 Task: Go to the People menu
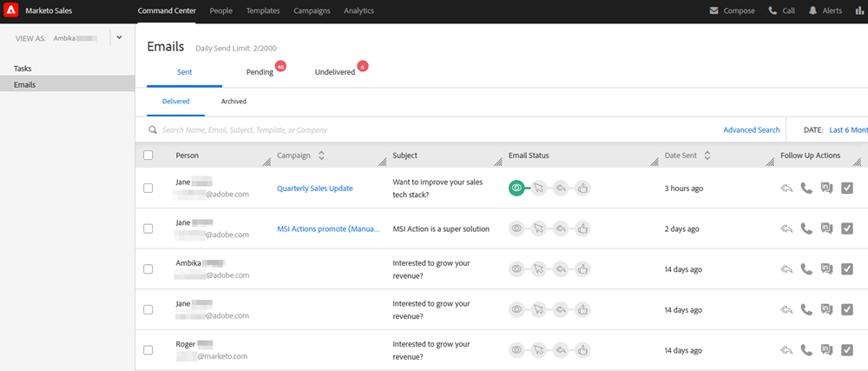[x=220, y=10]
